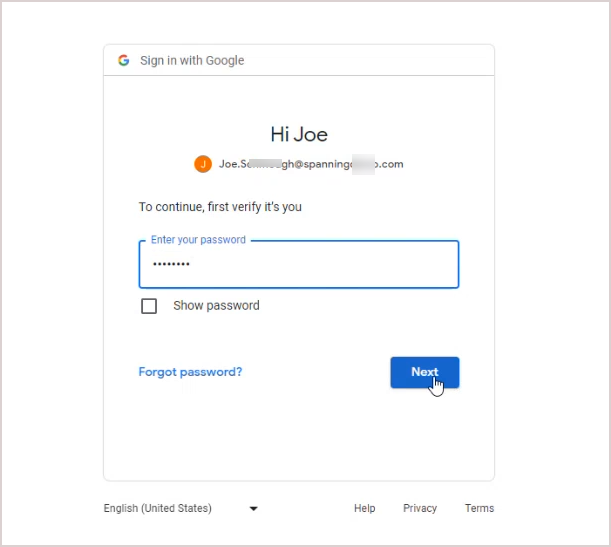Click the "Hi Joe" heading
This screenshot has width=611, height=547.
coord(299,134)
